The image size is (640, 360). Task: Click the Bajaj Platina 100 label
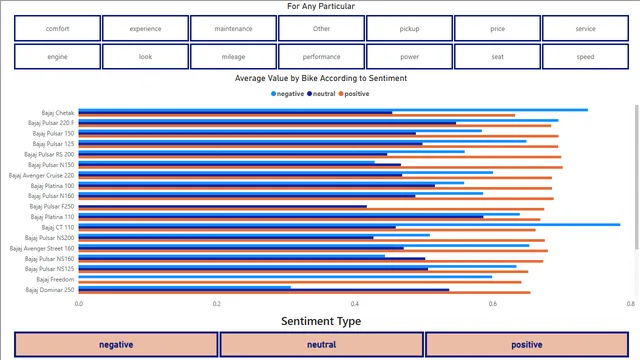click(53, 186)
